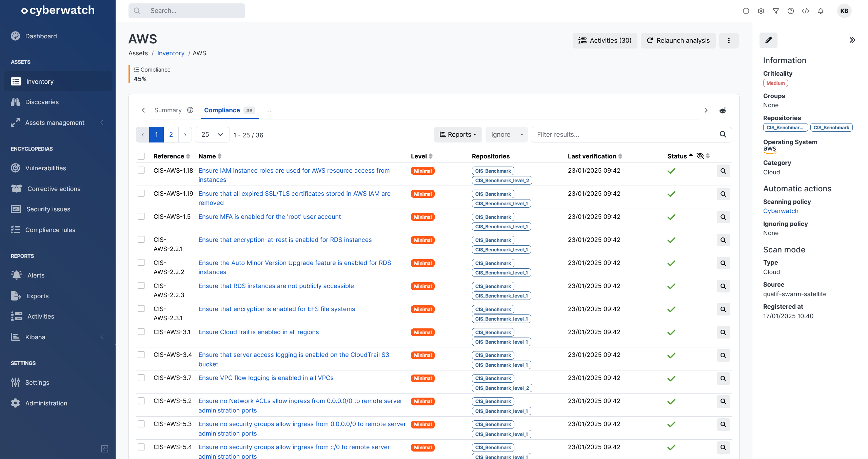This screenshot has width=868, height=459.
Task: Open the 25 per page selector
Action: pyautogui.click(x=213, y=135)
